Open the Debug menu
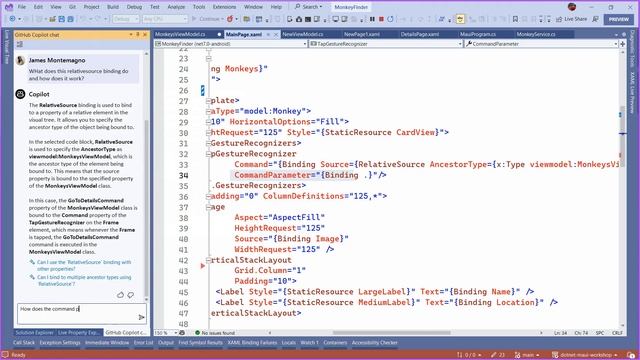 [134, 7]
